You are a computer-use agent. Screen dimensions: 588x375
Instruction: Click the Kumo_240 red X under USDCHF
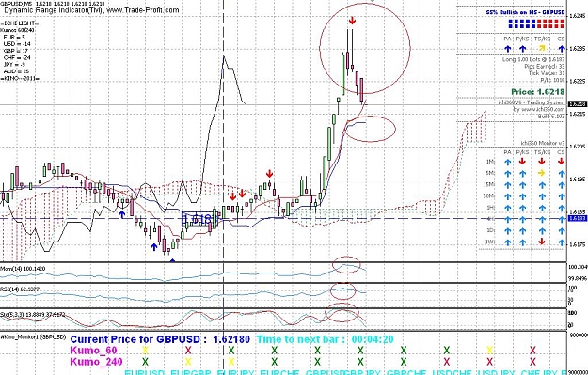[447, 362]
